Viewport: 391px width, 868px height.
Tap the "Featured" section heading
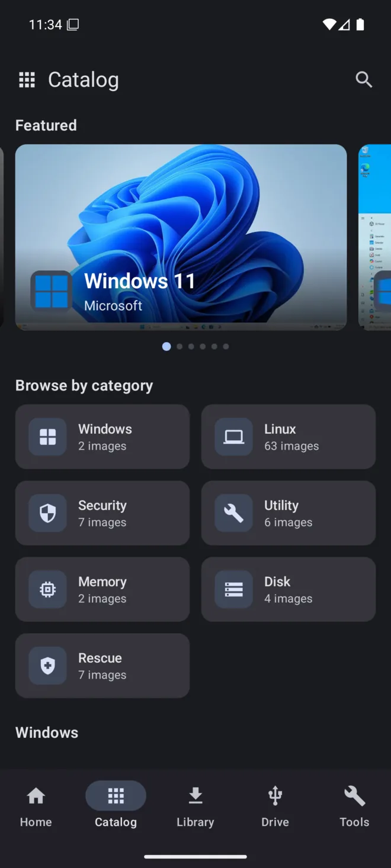[x=46, y=125]
